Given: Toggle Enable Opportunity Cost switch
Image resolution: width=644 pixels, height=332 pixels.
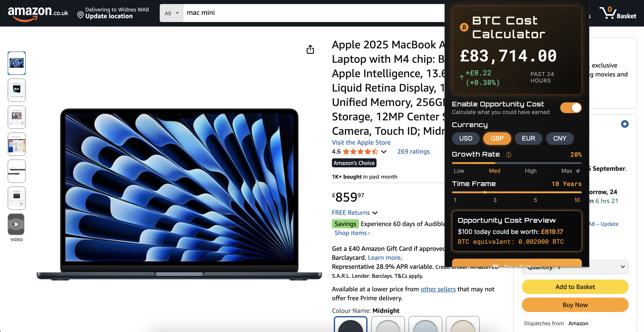Looking at the screenshot, I should (571, 108).
